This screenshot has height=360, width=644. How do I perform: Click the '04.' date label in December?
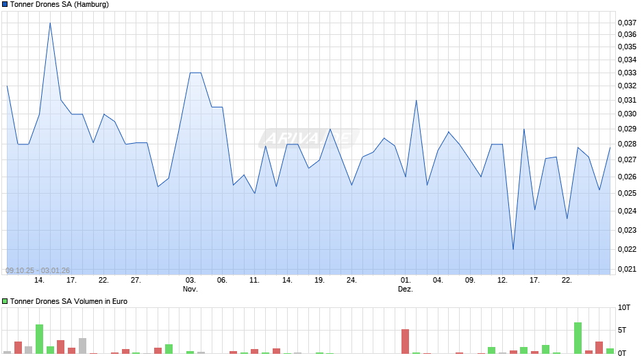[438, 281]
